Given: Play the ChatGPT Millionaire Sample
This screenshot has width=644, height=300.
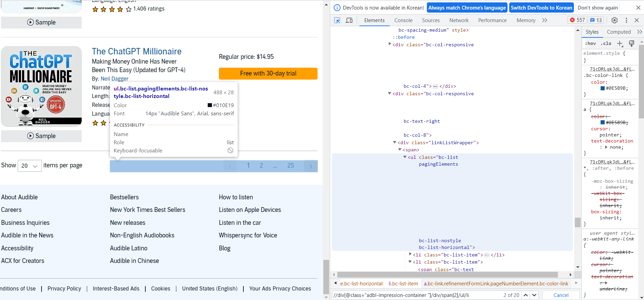Looking at the screenshot, I should tap(41, 136).
